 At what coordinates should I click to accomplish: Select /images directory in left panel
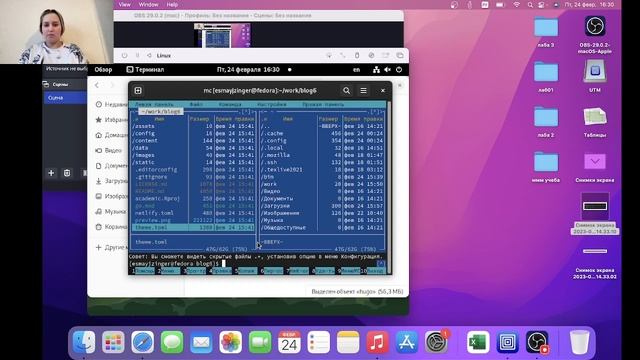193,156
